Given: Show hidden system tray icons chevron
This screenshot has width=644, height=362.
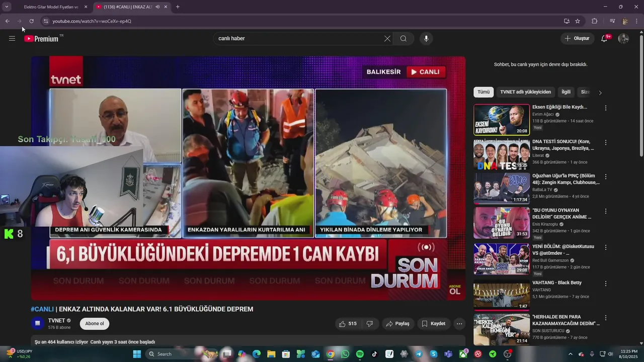Looking at the screenshot, I should tap(570, 354).
